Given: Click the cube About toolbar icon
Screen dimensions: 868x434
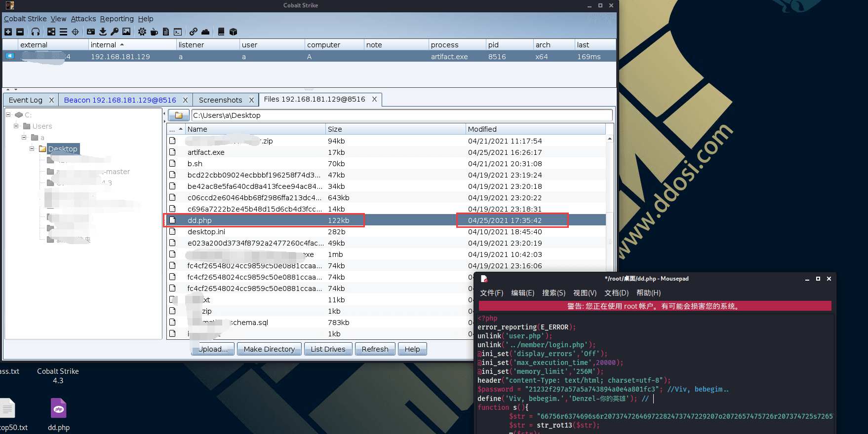Looking at the screenshot, I should [233, 32].
